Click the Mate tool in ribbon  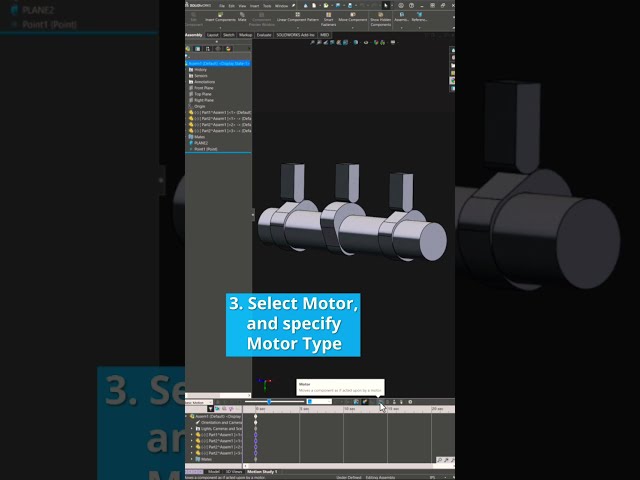[x=242, y=17]
